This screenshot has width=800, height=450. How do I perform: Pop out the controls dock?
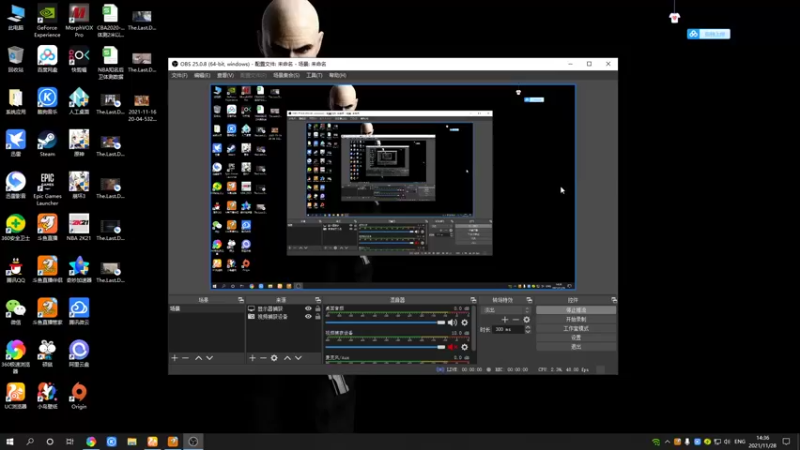click(614, 300)
